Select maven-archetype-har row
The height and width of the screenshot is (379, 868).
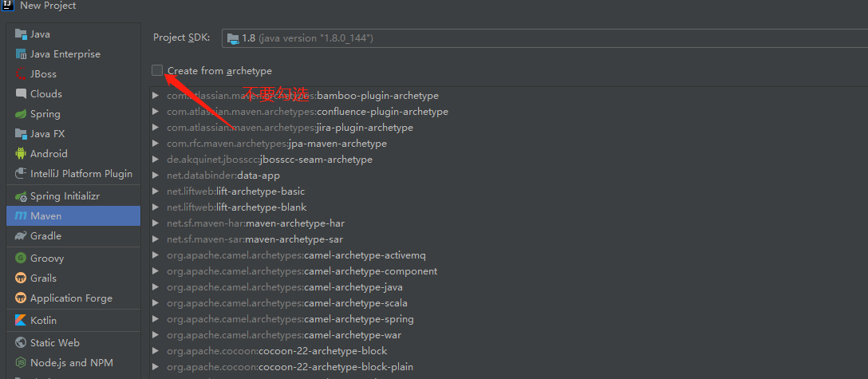pyautogui.click(x=508, y=223)
